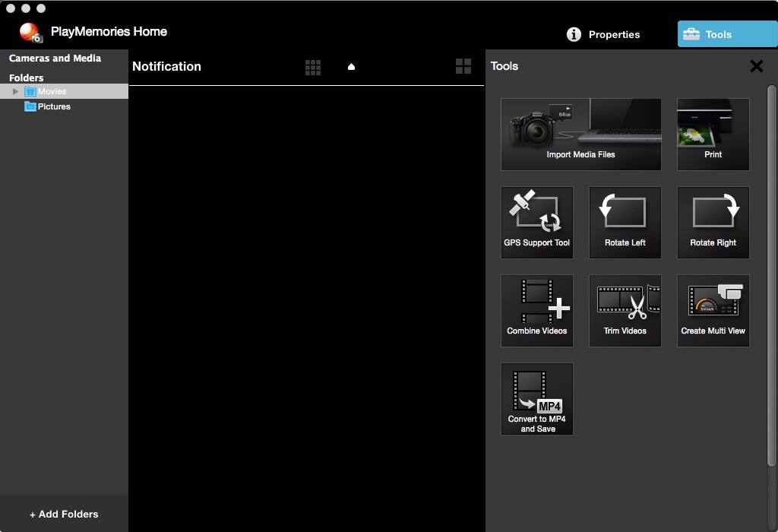Select the Pictures folder
778x532 pixels.
coord(53,106)
